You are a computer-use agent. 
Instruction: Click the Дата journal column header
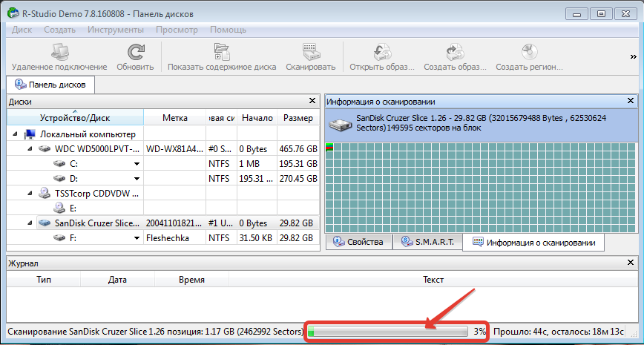pos(117,280)
